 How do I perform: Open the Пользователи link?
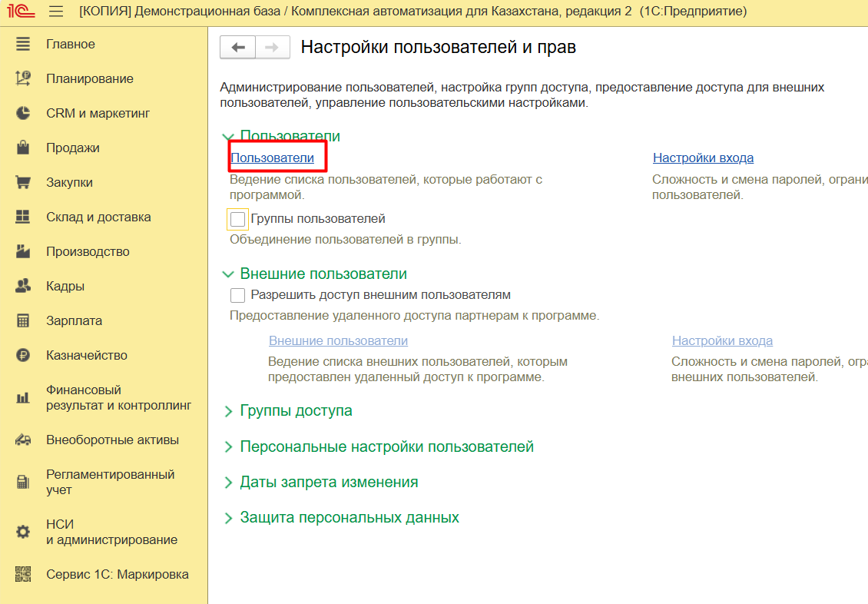273,158
